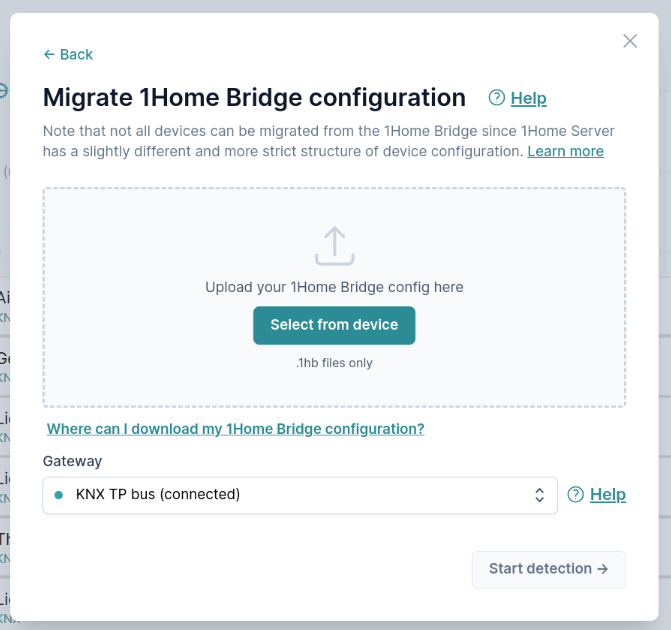Open the Help link next to title

point(528,98)
